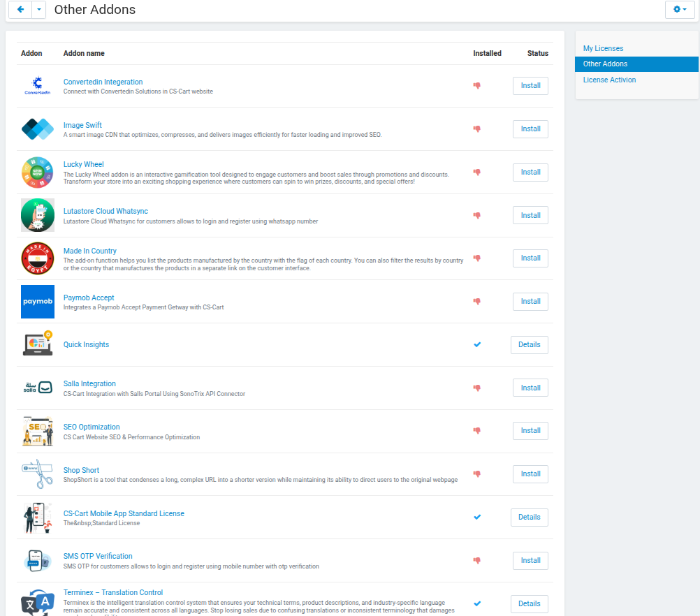Image resolution: width=700 pixels, height=616 pixels.
Task: Click the Paymob logo icon
Action: (37, 302)
